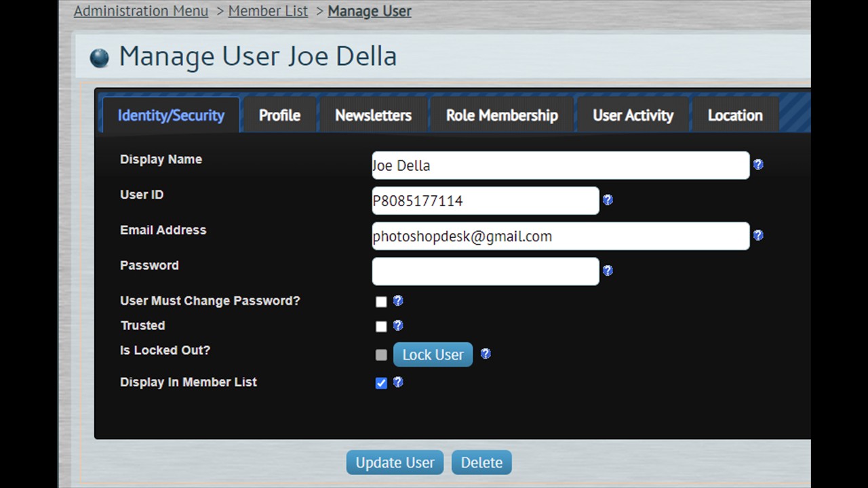Click the 'Is Locked Out?' label text
This screenshot has height=488, width=868.
(x=165, y=350)
